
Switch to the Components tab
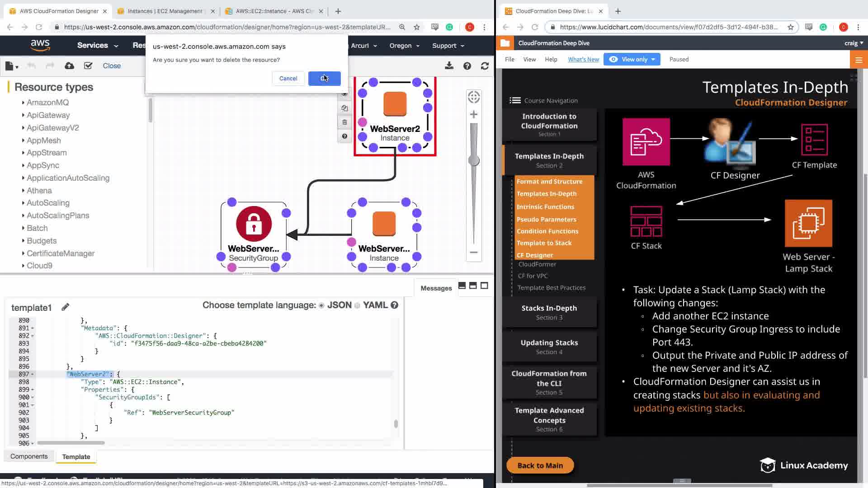coord(29,456)
